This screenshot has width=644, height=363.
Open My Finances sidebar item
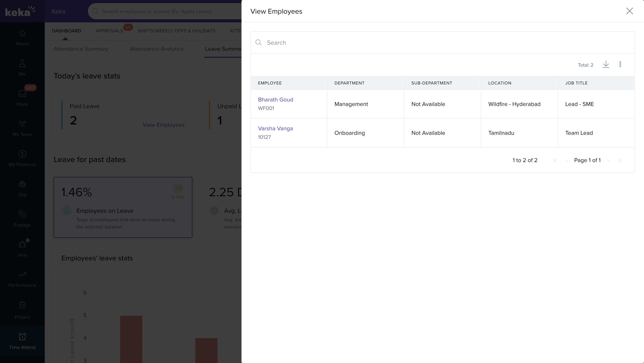tap(22, 158)
